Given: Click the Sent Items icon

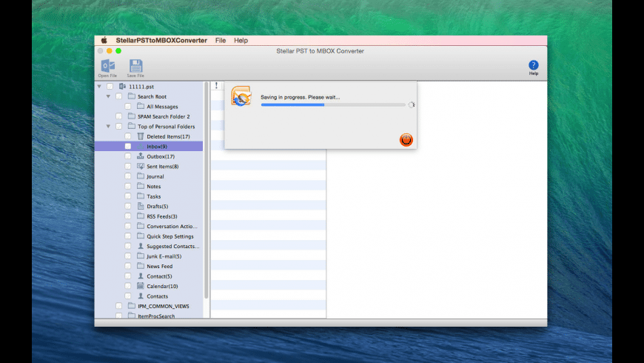Looking at the screenshot, I should pyautogui.click(x=141, y=166).
